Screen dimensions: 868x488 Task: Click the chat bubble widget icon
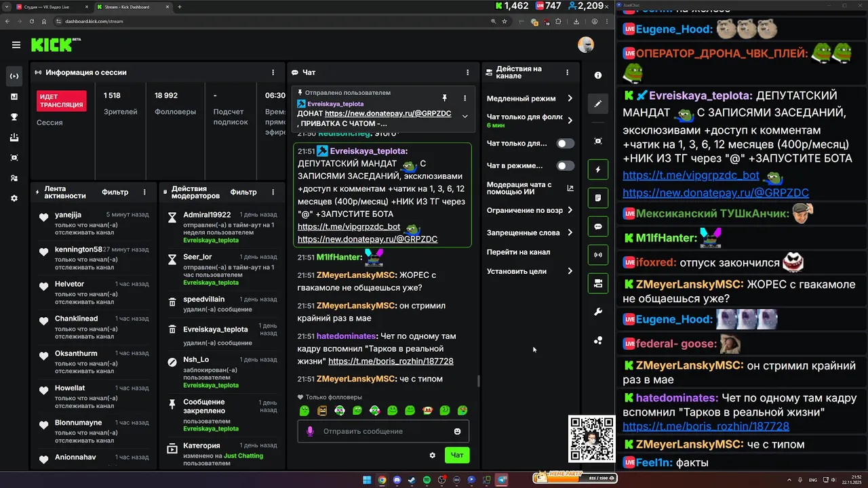tap(598, 226)
